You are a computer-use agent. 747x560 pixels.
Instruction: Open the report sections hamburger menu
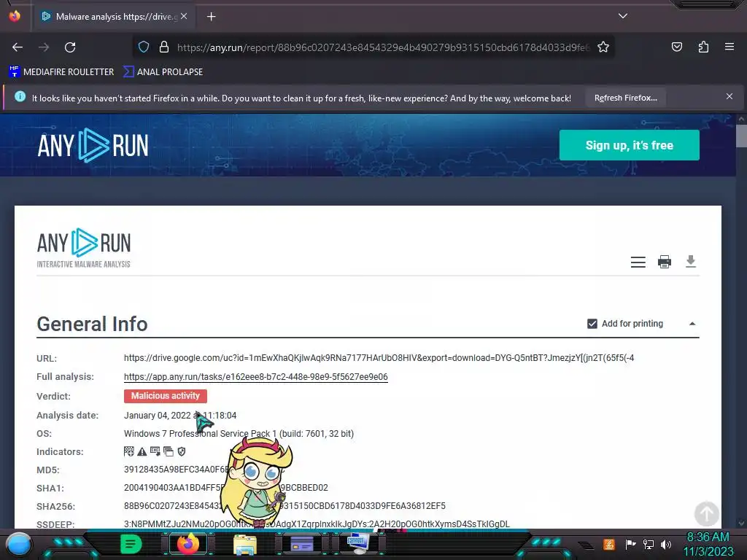(638, 262)
